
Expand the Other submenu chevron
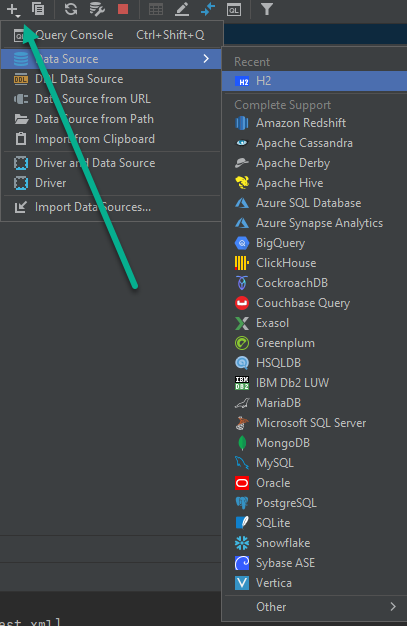pyautogui.click(x=393, y=607)
